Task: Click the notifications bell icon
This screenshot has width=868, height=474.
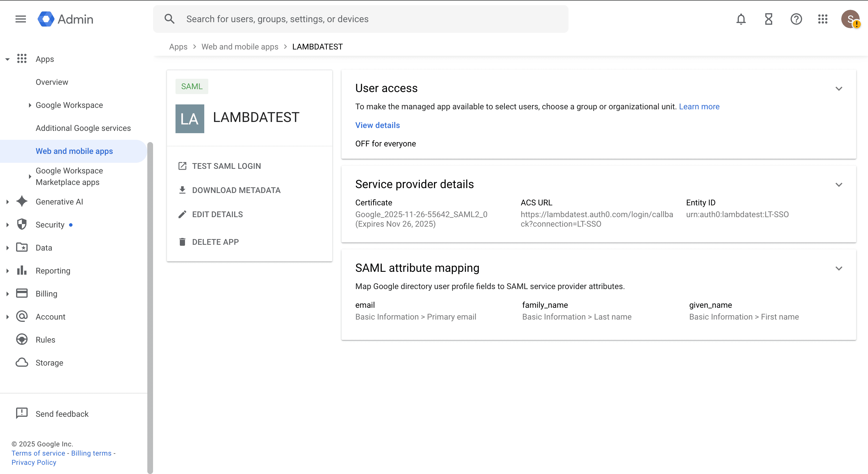Action: [741, 19]
